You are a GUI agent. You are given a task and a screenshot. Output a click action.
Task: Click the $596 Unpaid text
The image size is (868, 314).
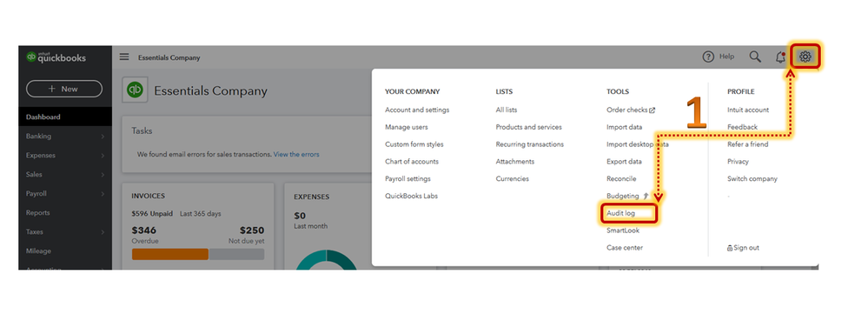[x=152, y=213]
